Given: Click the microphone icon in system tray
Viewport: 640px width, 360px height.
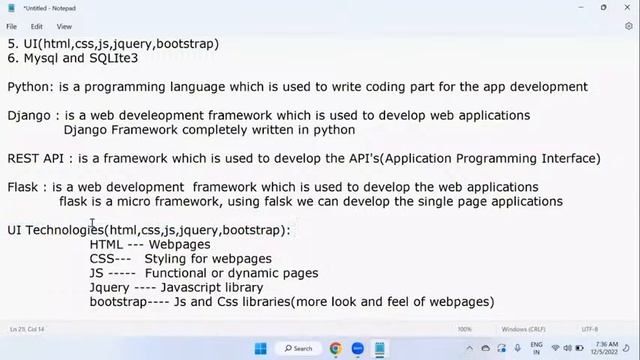Looking at the screenshot, I should coord(517,348).
